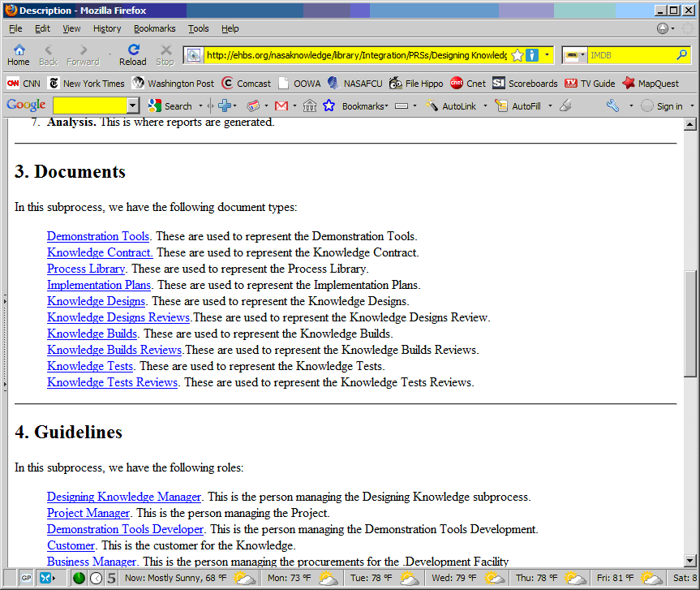Open the address bar history dropdown arrow
Image resolution: width=700 pixels, height=590 pixels.
click(547, 55)
